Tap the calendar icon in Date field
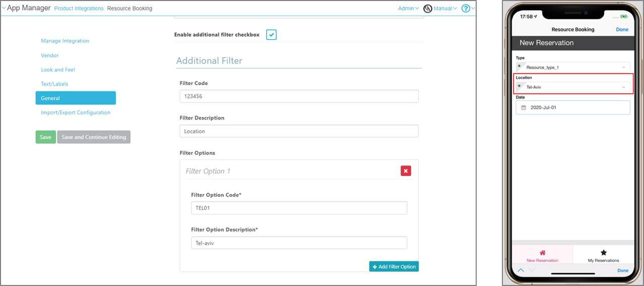The height and width of the screenshot is (286, 644). 524,107
